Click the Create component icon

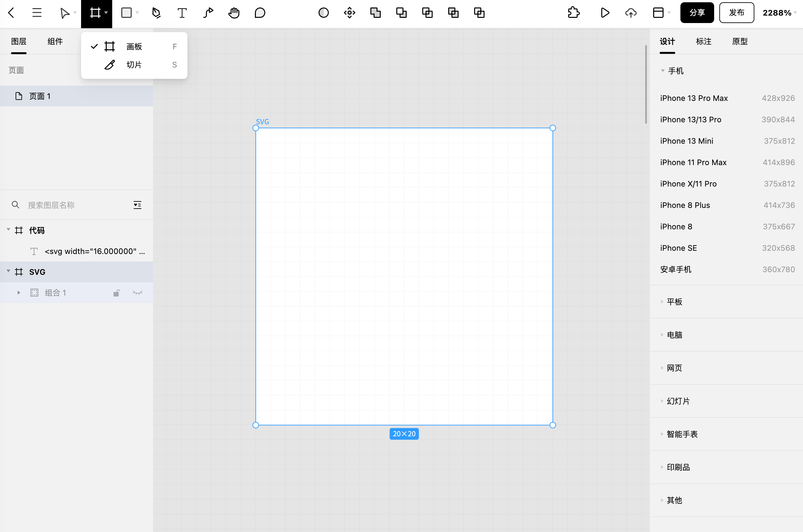tap(350, 13)
